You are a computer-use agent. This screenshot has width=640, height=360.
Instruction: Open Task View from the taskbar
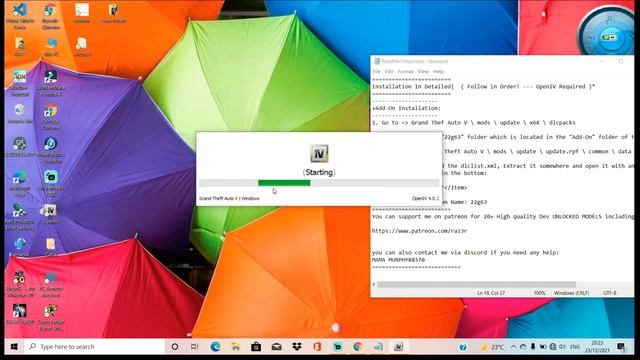click(195, 347)
